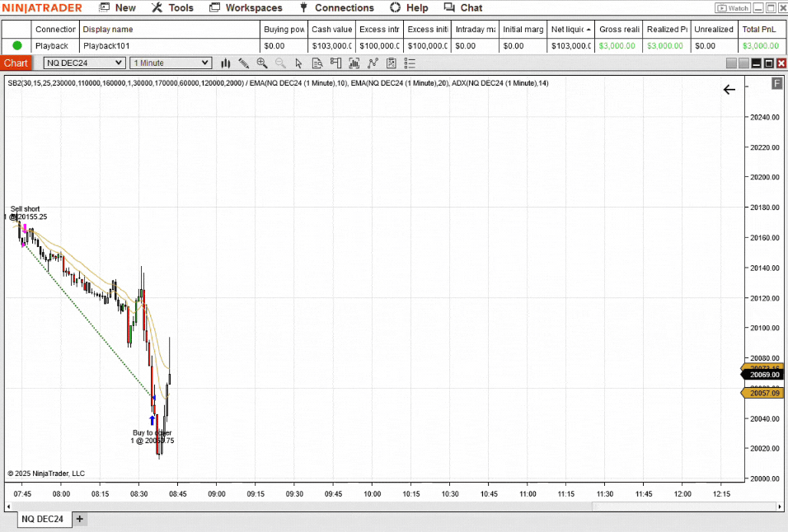788x532 pixels.
Task: Sort by the Net liquidation column header
Action: point(571,29)
